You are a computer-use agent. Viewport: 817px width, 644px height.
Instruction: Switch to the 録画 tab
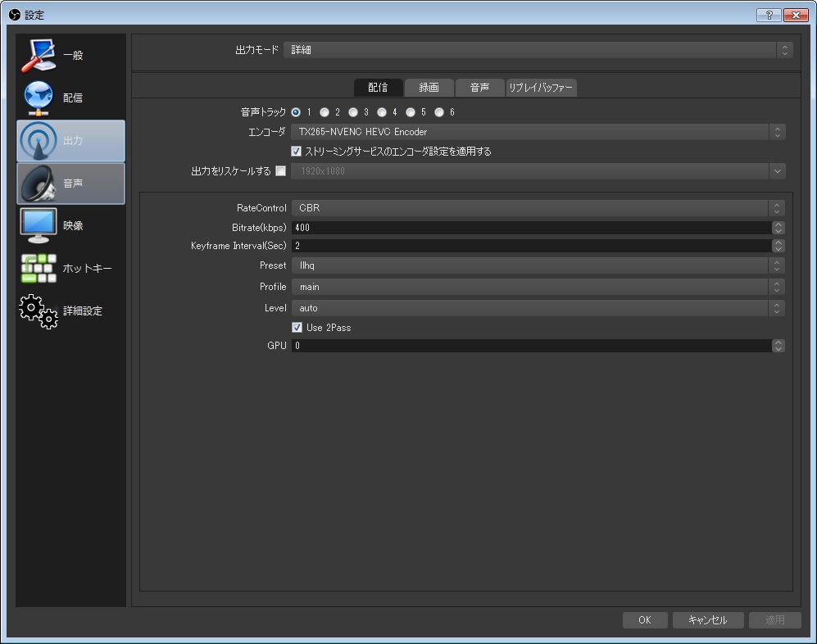pyautogui.click(x=429, y=88)
